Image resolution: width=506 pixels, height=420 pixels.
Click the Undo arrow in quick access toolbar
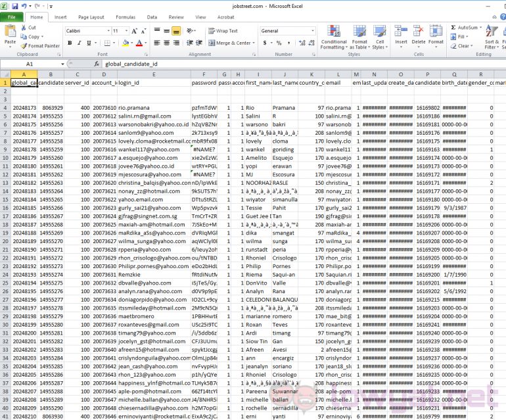[x=24, y=6]
